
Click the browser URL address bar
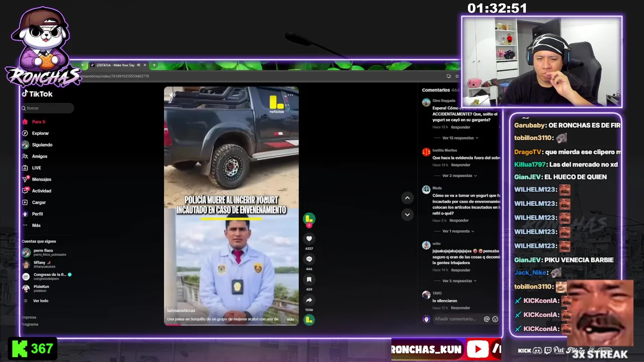262,76
